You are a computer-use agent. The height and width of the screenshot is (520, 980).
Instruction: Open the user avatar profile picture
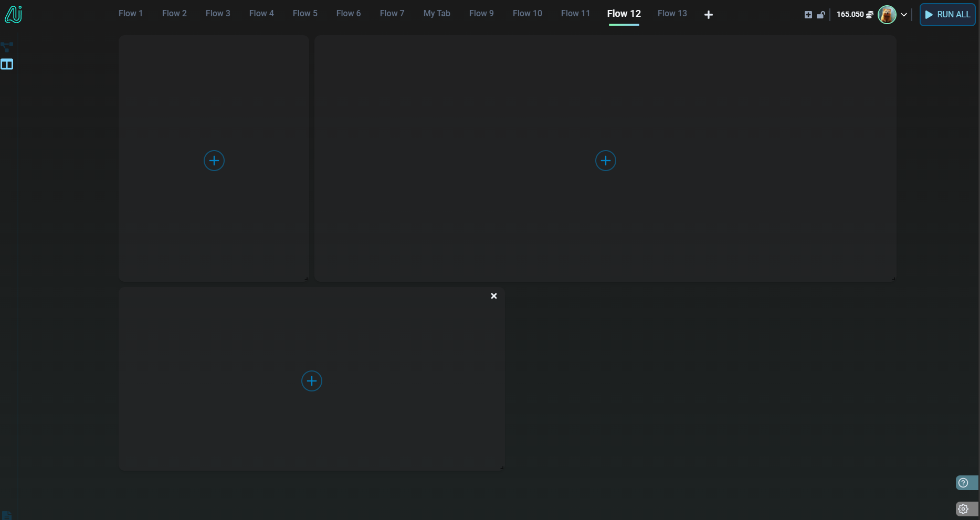click(x=887, y=15)
